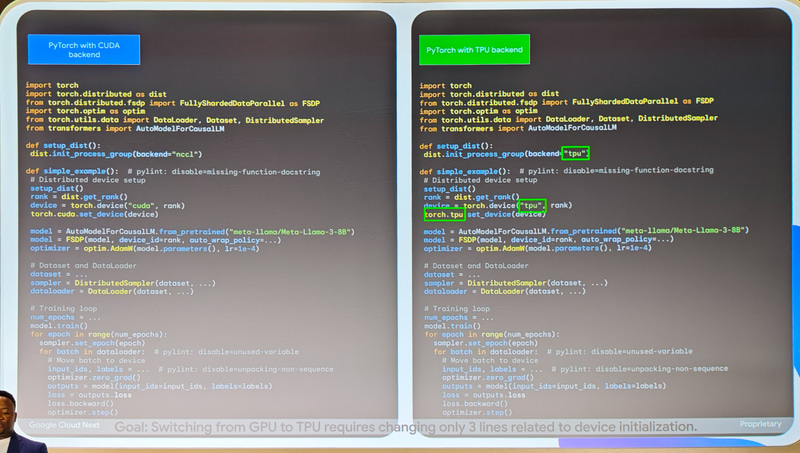Viewport: 800px width, 453px height.
Task: Click "# Dataset and DataLoader" comment in CUDA panel
Action: pyautogui.click(x=83, y=265)
